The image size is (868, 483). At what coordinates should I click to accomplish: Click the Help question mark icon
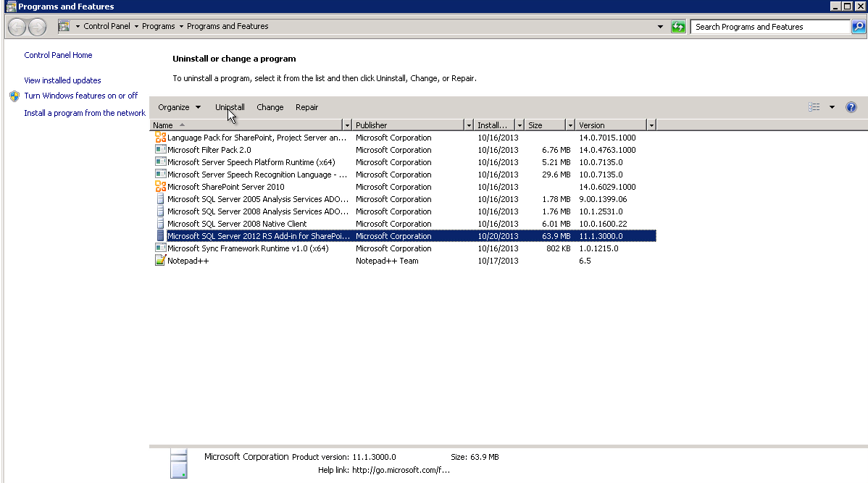851,106
